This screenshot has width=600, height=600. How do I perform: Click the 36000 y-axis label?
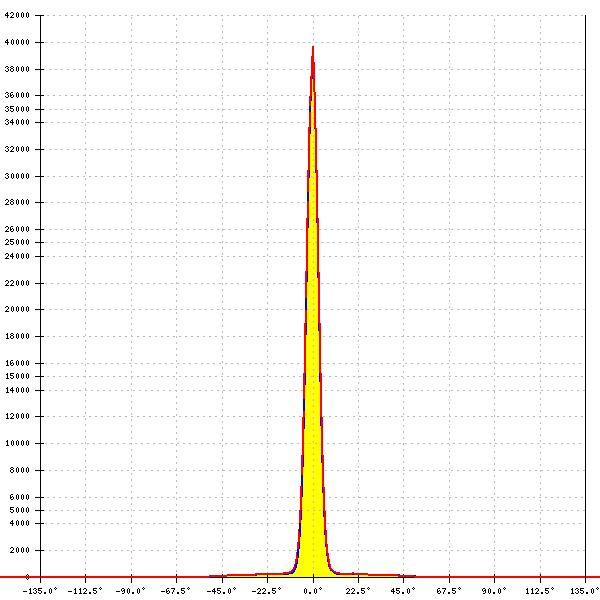click(x=17, y=95)
